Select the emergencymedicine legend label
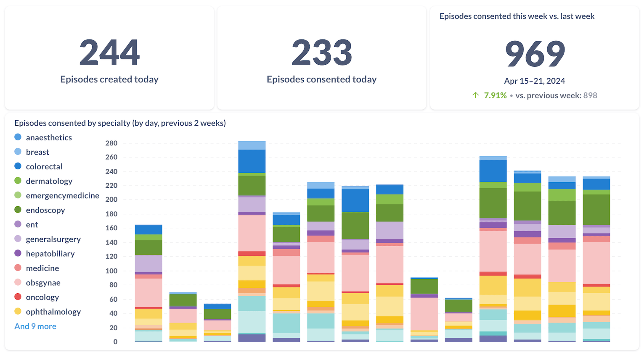The height and width of the screenshot is (355, 644). tap(63, 195)
